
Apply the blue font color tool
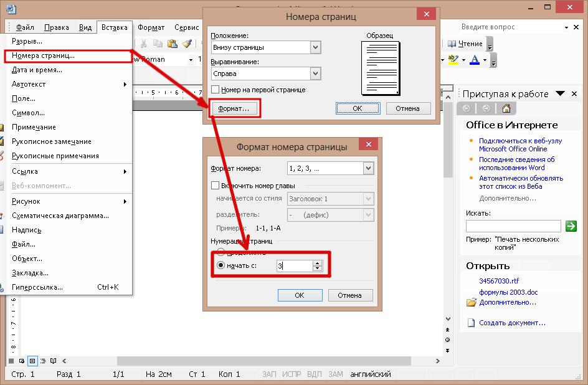point(475,60)
